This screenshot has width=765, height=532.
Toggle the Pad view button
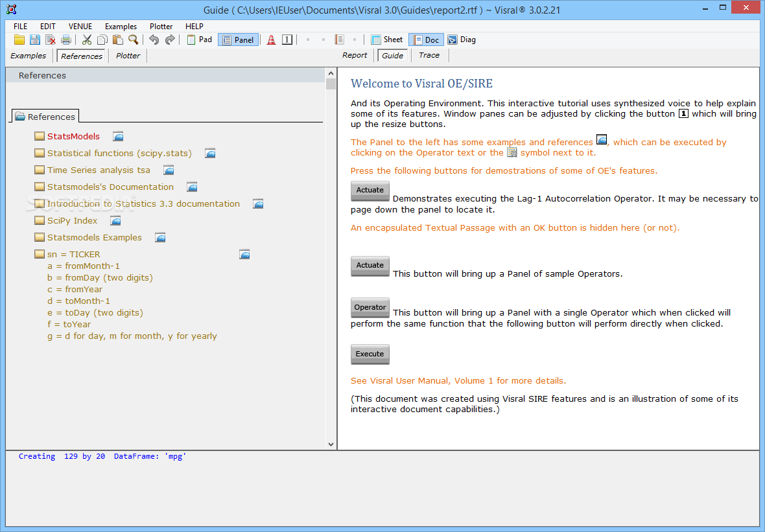point(200,40)
